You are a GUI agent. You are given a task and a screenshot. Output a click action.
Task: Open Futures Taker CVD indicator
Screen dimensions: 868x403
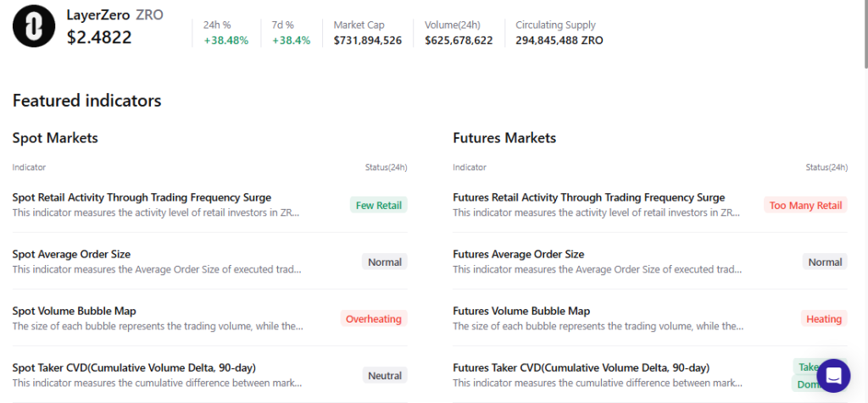[581, 367]
